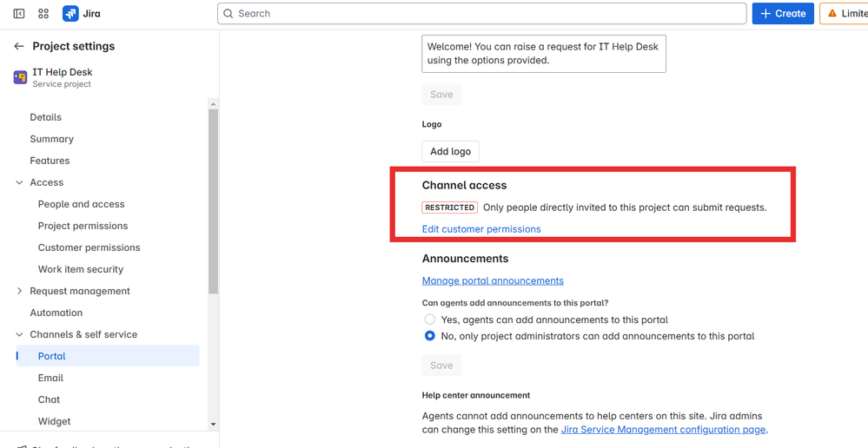Click in the welcome message text box
This screenshot has width=868, height=448.
[x=544, y=54]
